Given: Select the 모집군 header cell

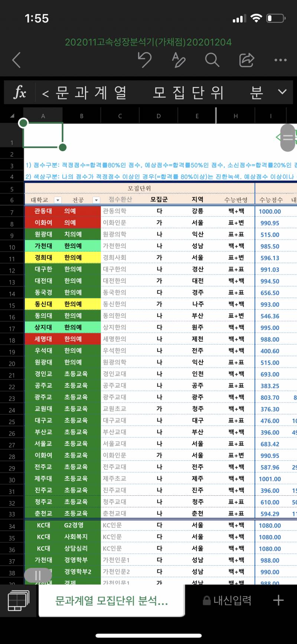Looking at the screenshot, I should pyautogui.click(x=159, y=200).
